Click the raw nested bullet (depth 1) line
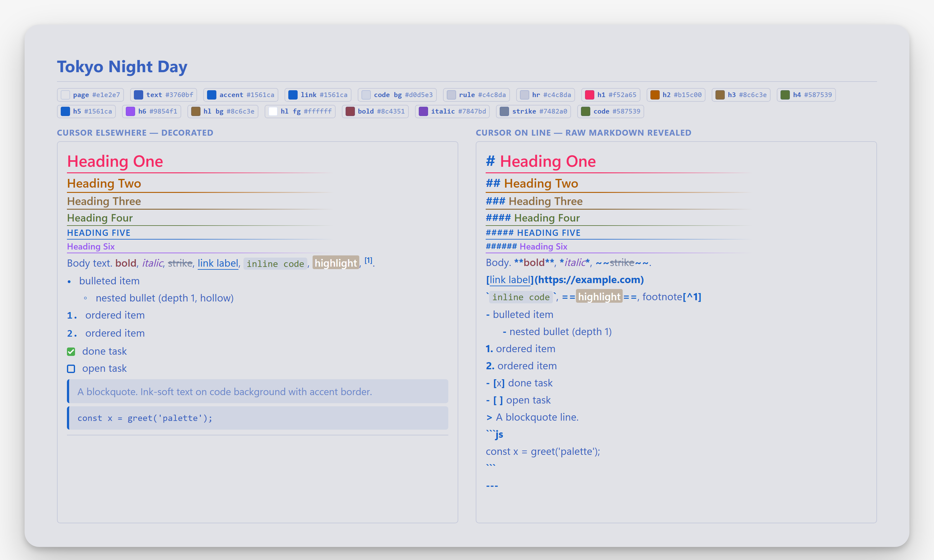 [x=557, y=332]
